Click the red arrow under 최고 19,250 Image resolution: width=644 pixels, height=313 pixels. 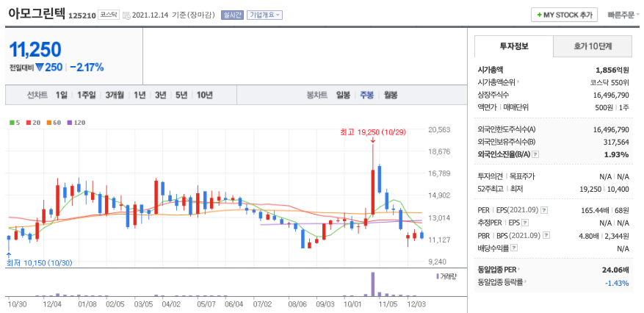(x=372, y=140)
